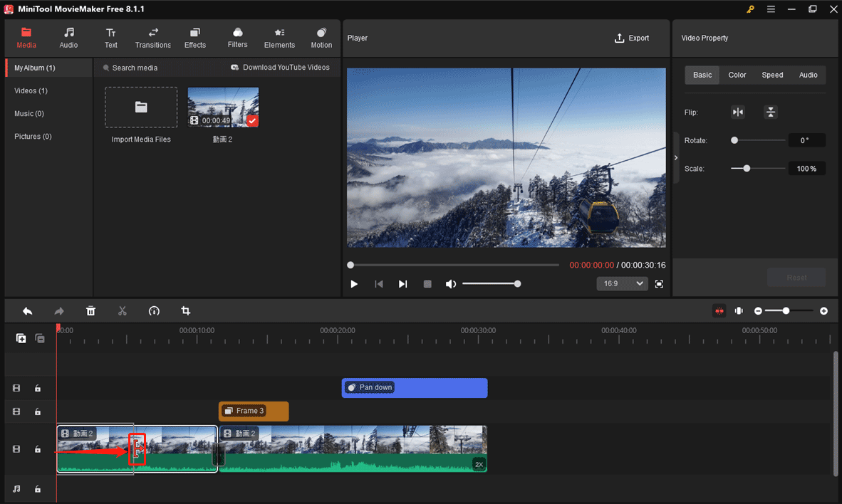This screenshot has height=504, width=842.
Task: Open the 16:9 aspect ratio dropdown
Action: click(623, 283)
